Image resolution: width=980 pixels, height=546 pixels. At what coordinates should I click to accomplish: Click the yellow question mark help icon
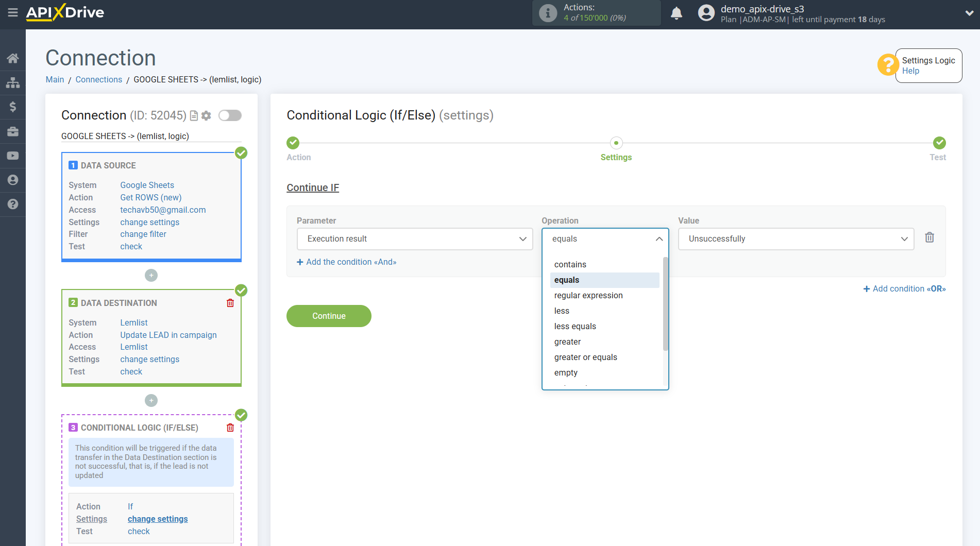tap(887, 65)
